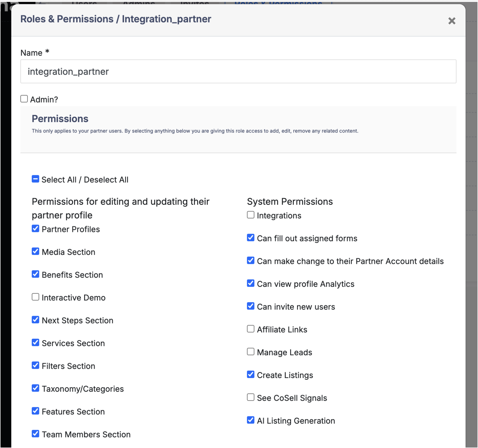Uncheck the Partner Profiles permission

[35, 229]
